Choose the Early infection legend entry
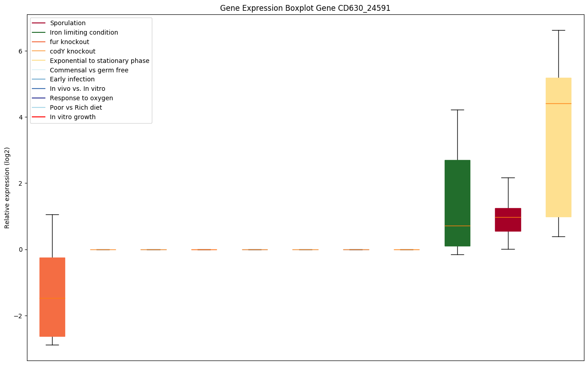Viewport: 588px width, 365px height. coord(72,80)
